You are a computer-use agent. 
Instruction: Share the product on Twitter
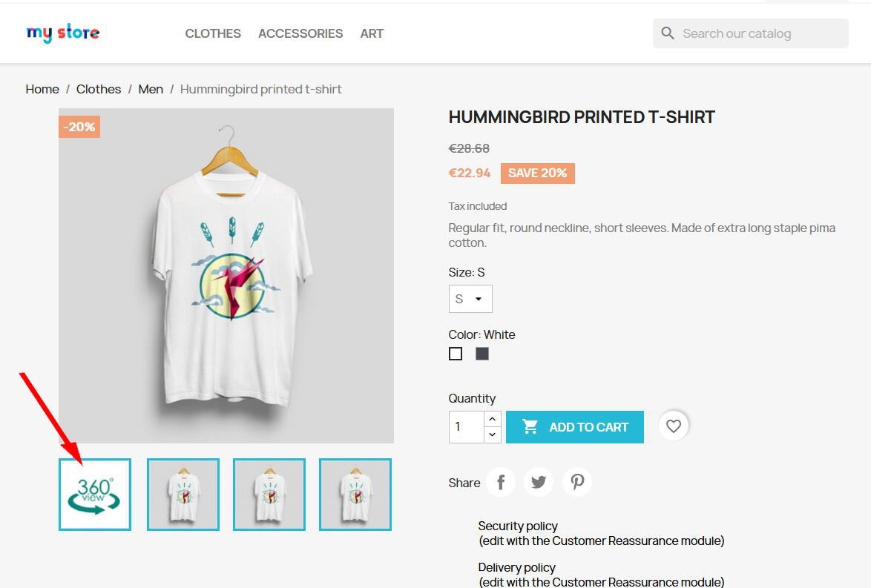[539, 482]
